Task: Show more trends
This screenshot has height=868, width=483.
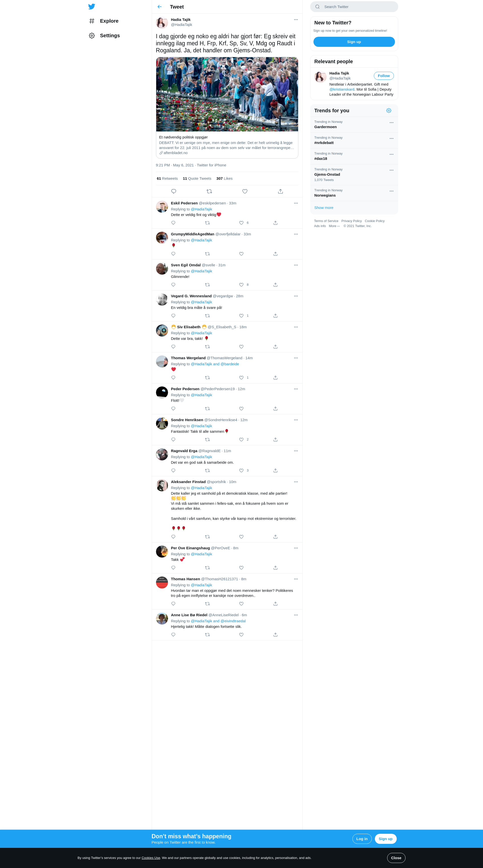Action: point(324,208)
